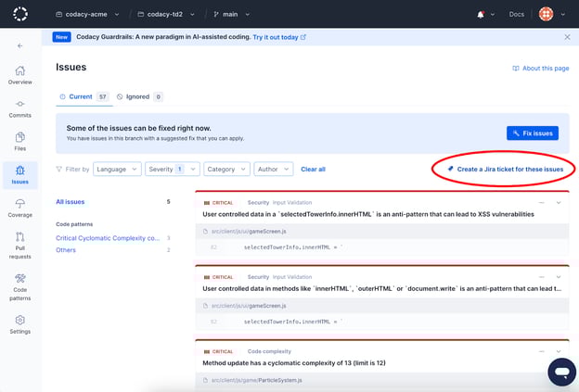Open About this page link
The width and height of the screenshot is (579, 392).
(541, 69)
